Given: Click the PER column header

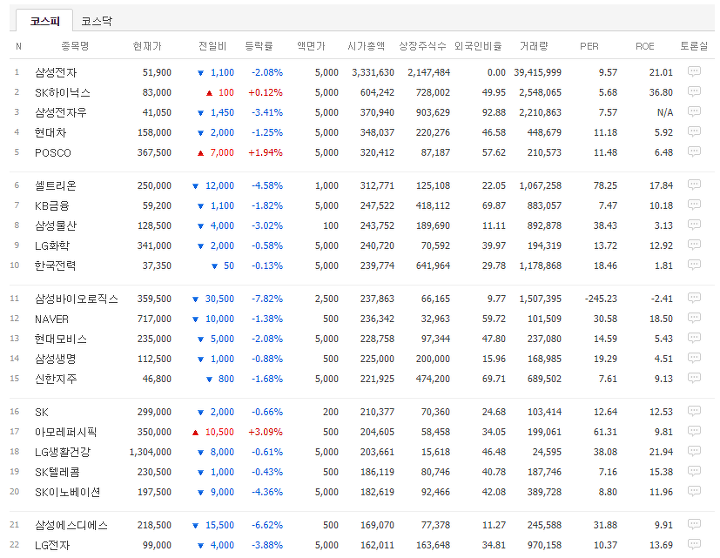Looking at the screenshot, I should click(589, 46).
